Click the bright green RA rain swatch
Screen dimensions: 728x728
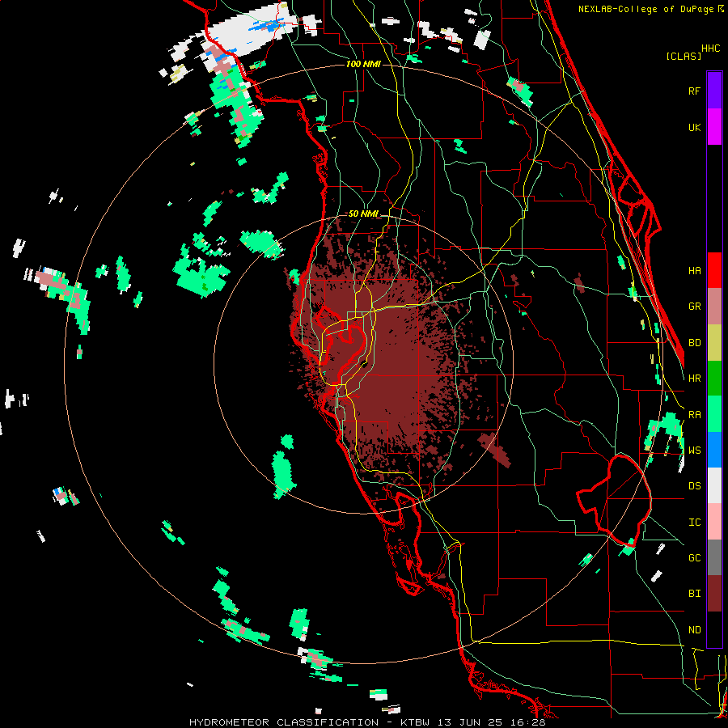click(714, 413)
